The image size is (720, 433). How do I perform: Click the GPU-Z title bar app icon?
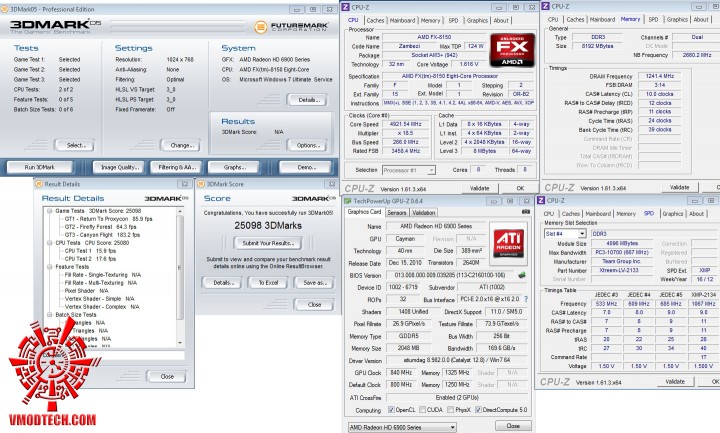click(348, 201)
